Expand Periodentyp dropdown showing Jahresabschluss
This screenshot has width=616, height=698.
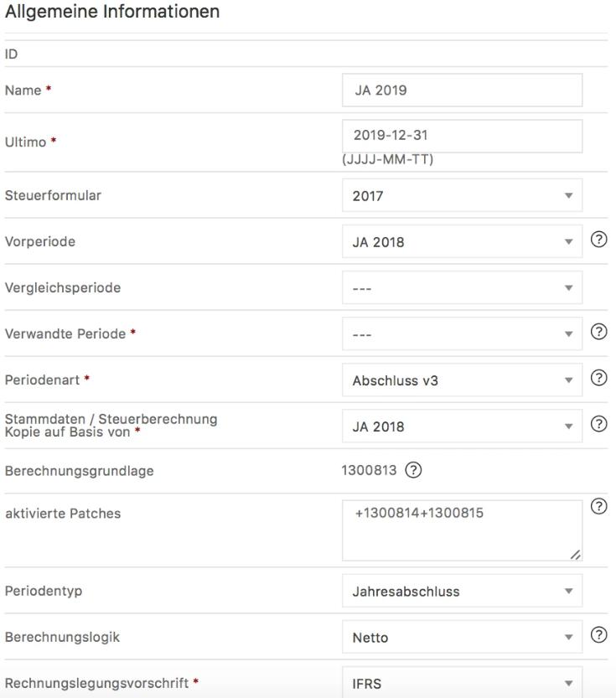(462, 591)
